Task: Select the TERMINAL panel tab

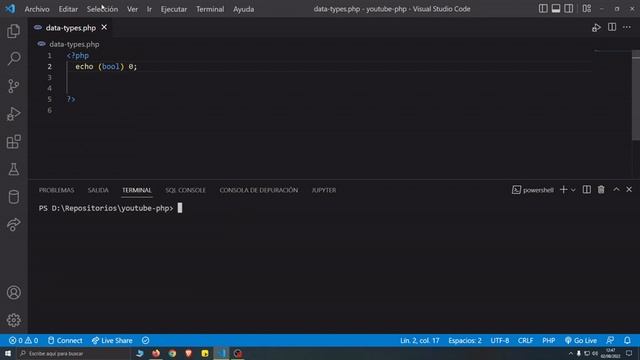Action: pyautogui.click(x=137, y=190)
